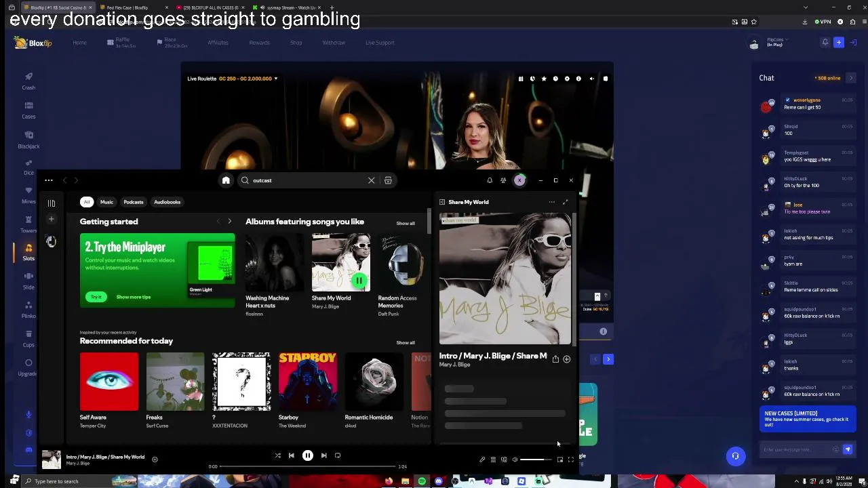Toggle shuffle in Spotify player

[x=277, y=455]
